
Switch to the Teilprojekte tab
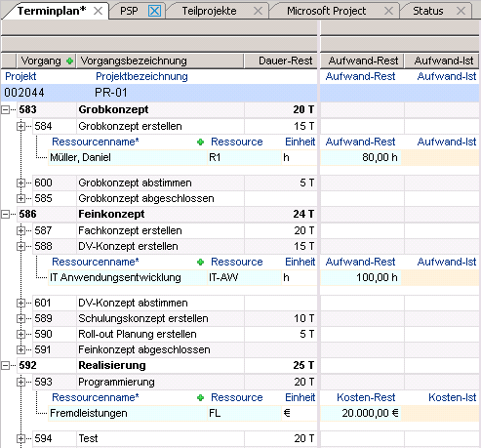(x=209, y=11)
